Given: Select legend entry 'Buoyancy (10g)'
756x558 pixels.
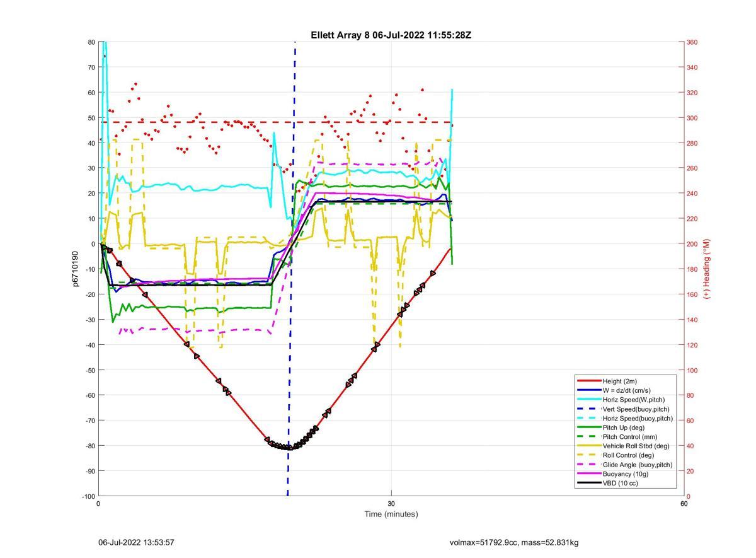Looking at the screenshot, I should point(625,474).
